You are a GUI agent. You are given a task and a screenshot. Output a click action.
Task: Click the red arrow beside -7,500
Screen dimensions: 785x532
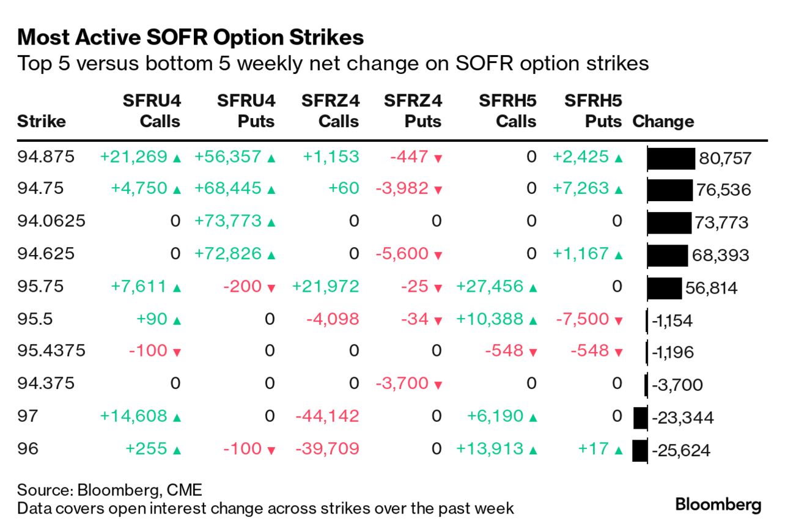[619, 320]
